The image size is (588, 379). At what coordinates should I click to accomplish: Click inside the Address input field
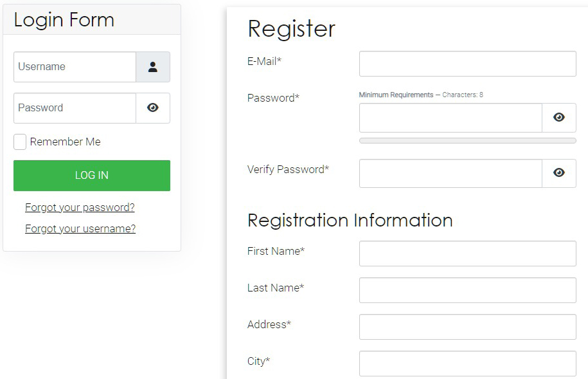click(467, 327)
